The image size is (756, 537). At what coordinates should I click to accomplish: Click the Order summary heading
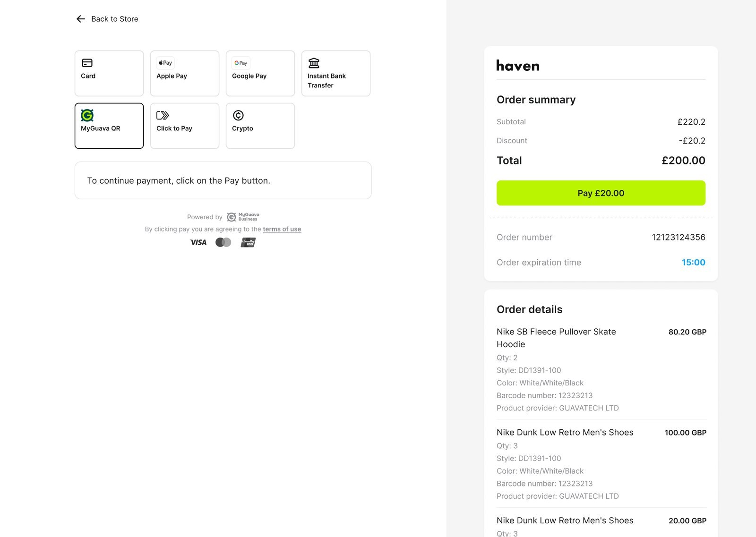tap(536, 100)
